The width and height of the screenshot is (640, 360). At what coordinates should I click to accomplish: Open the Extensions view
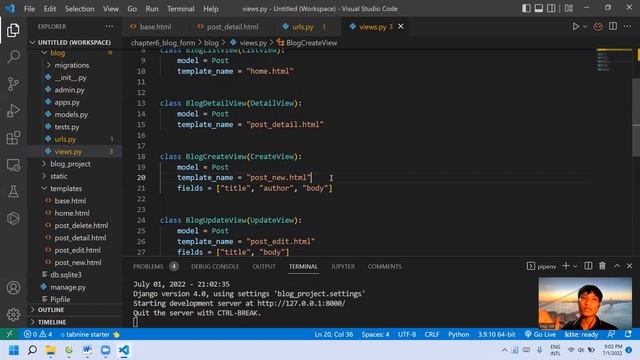13,138
